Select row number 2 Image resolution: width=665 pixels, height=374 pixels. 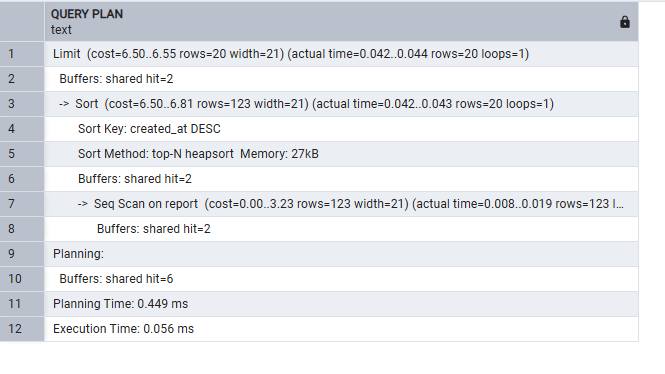coord(22,79)
